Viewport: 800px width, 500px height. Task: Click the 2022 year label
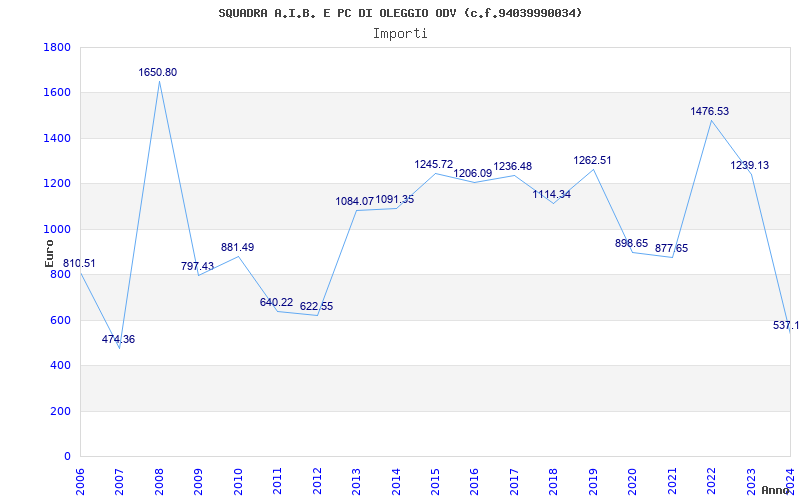click(x=711, y=480)
